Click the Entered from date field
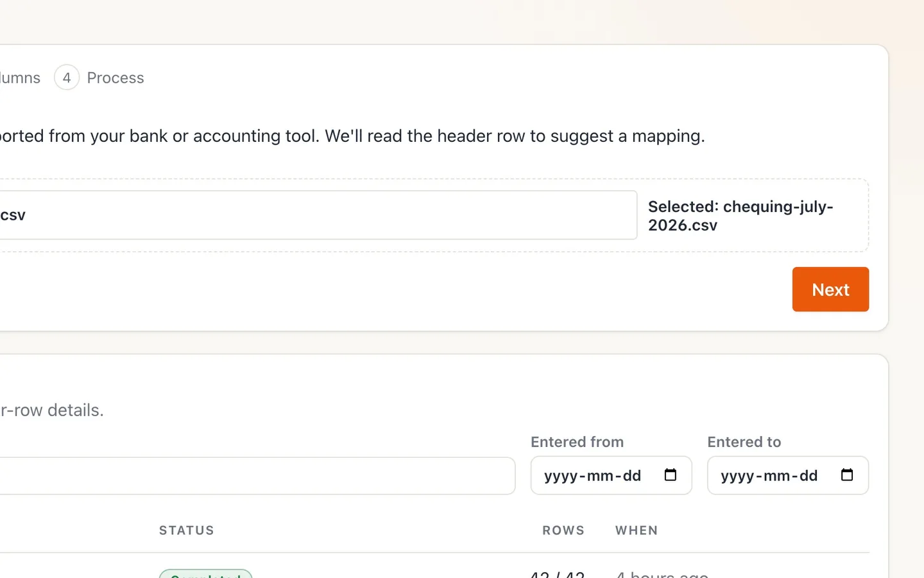 611,475
